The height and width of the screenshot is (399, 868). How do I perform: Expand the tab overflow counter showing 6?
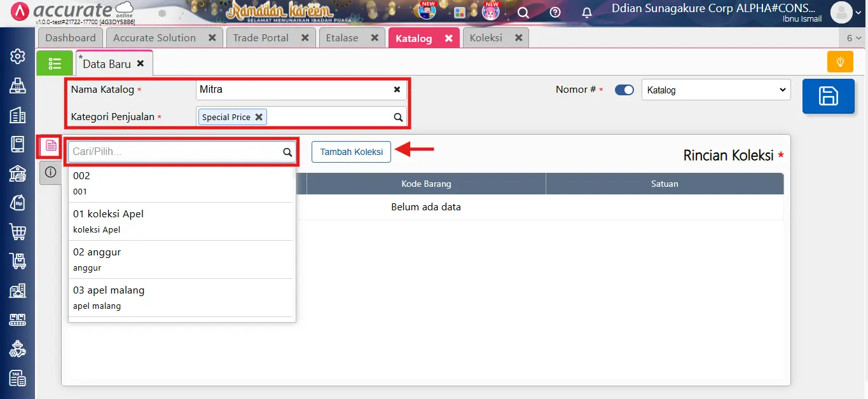[853, 38]
